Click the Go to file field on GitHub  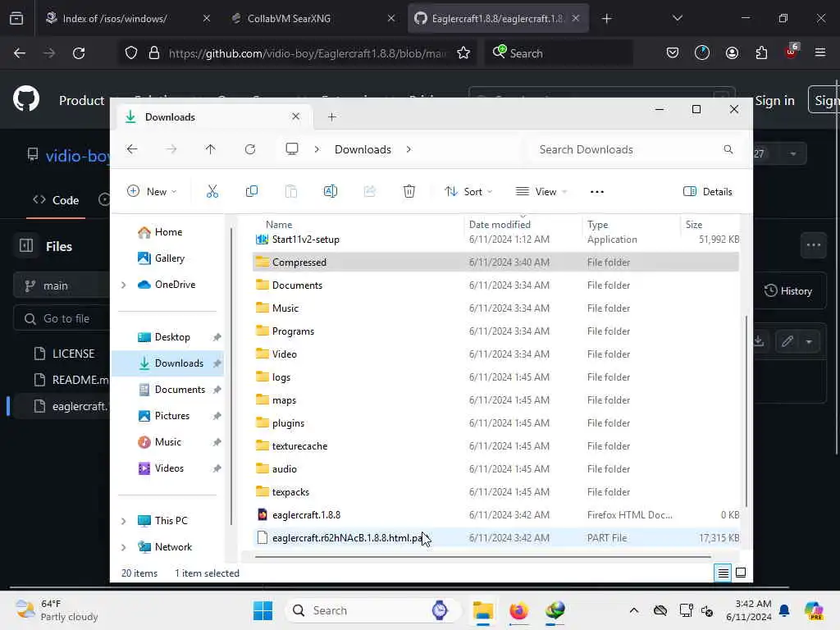(x=62, y=319)
